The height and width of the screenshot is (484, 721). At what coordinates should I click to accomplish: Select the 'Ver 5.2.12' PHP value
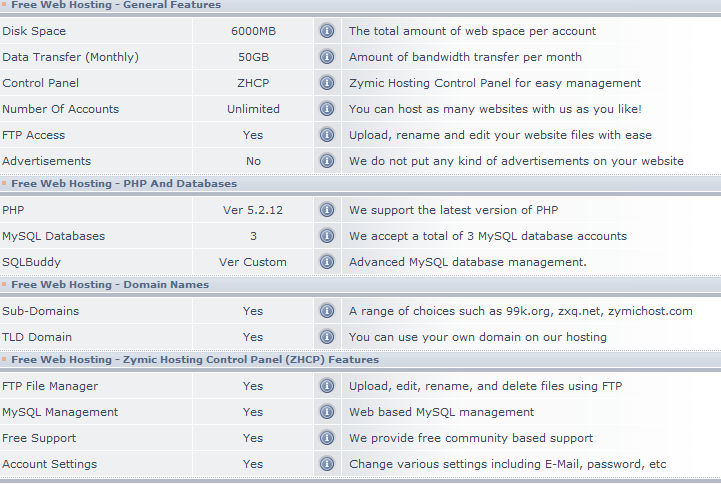point(253,210)
